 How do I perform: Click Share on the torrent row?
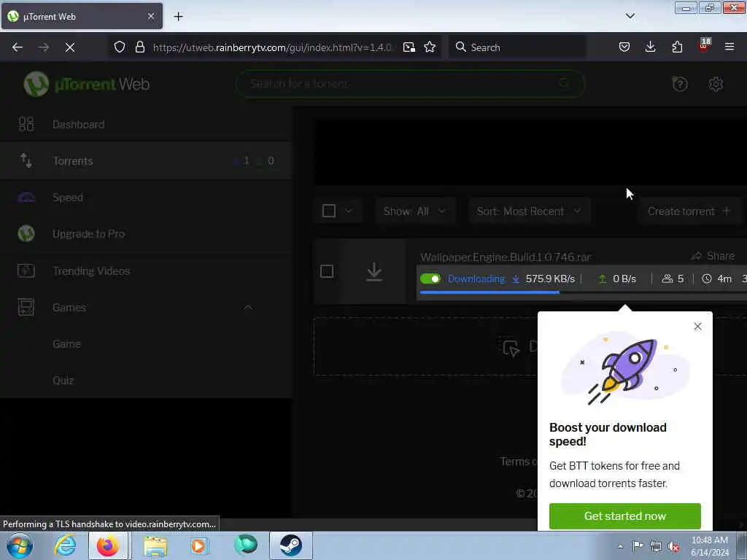click(713, 256)
